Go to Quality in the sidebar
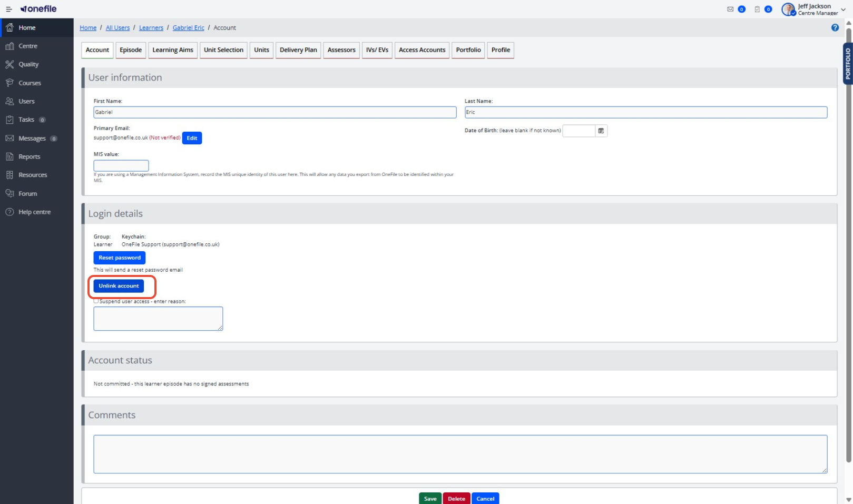The width and height of the screenshot is (853, 504). click(37, 64)
